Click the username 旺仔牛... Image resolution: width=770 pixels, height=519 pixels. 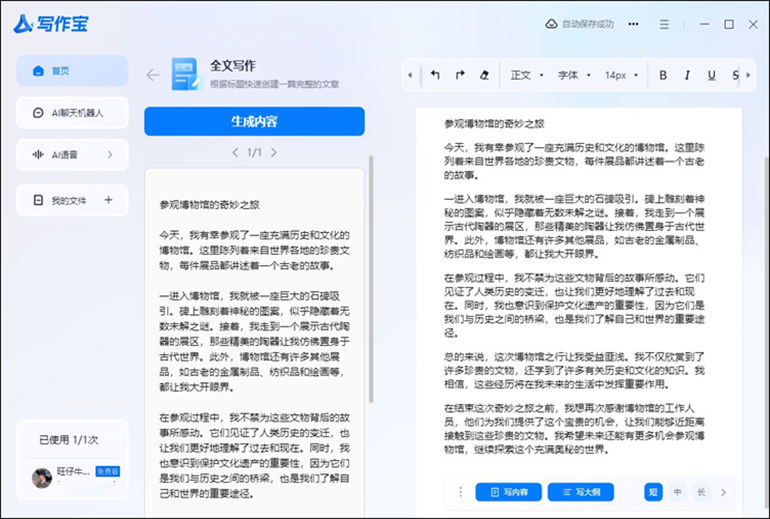point(73,471)
